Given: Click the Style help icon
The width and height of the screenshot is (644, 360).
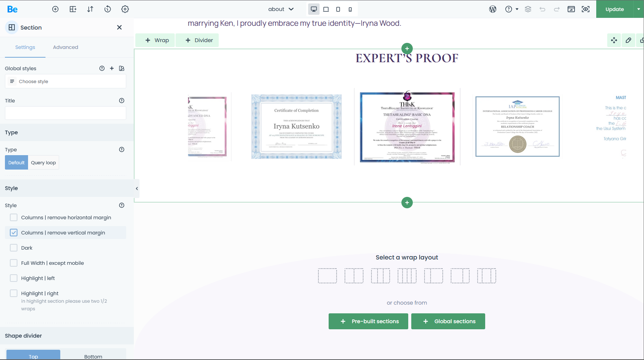Looking at the screenshot, I should tap(122, 205).
